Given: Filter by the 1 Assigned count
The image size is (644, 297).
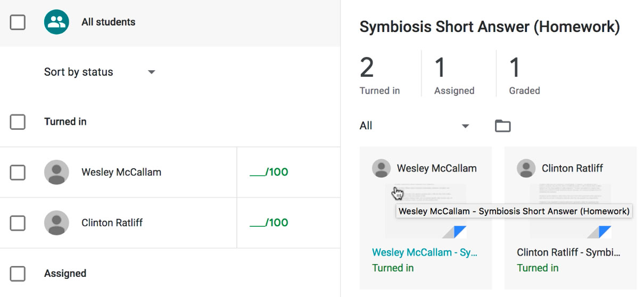Looking at the screenshot, I should 454,75.
